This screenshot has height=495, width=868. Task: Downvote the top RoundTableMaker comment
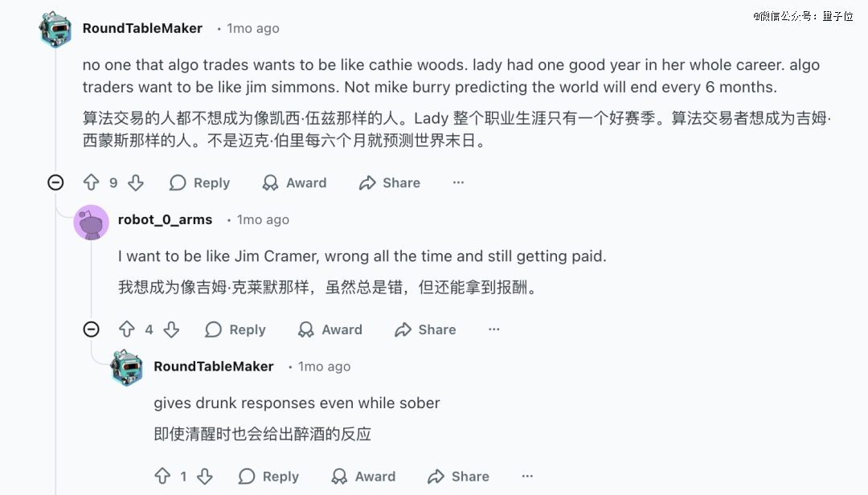point(136,183)
